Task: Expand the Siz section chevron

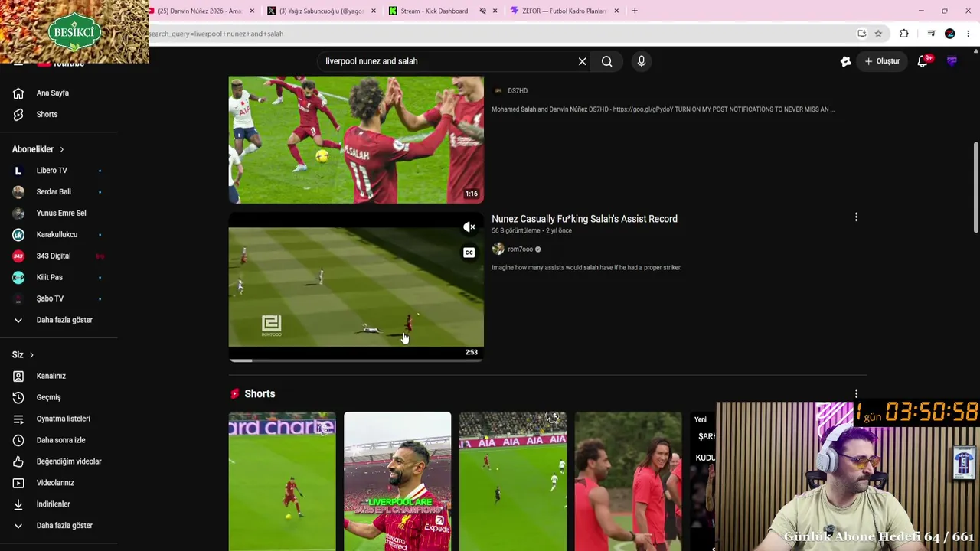Action: tap(31, 355)
